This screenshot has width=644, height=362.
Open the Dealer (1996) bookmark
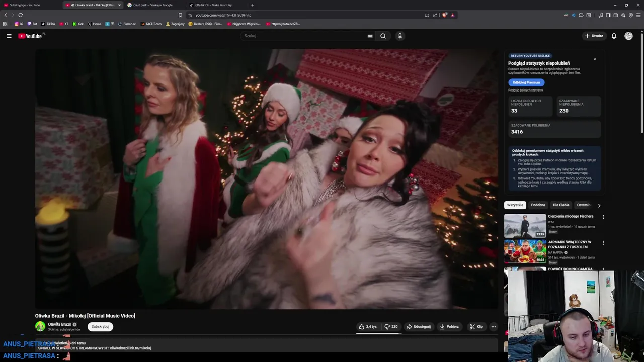pos(205,24)
